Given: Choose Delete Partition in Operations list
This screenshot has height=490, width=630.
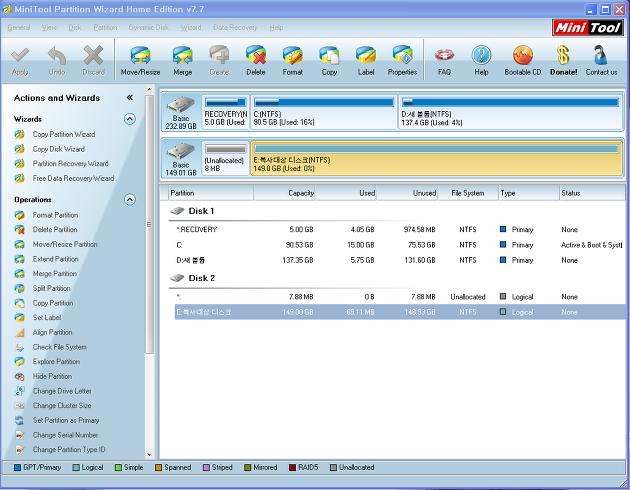Looking at the screenshot, I should [x=55, y=230].
